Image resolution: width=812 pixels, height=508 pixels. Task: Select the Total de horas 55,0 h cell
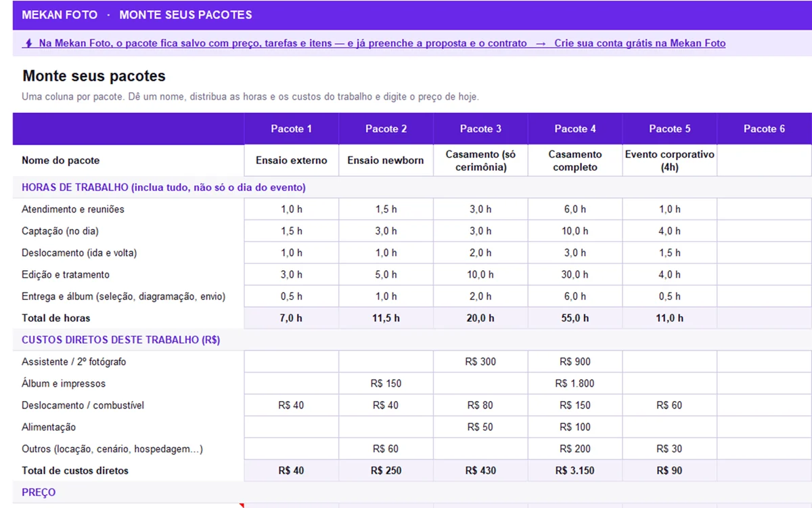(x=575, y=318)
